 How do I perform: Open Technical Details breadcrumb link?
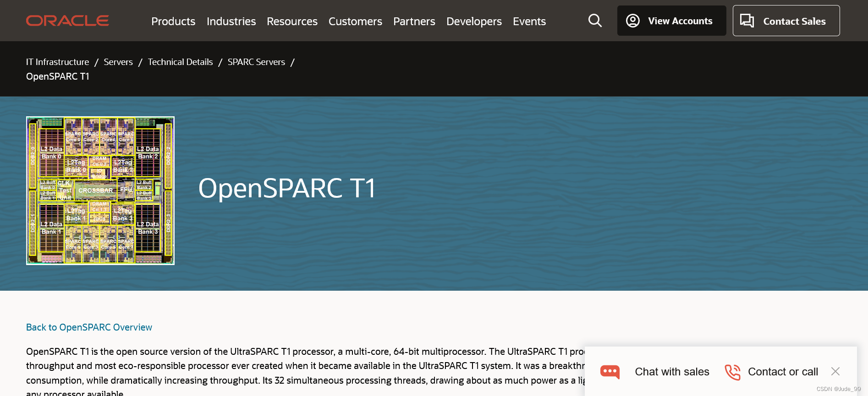click(x=180, y=62)
